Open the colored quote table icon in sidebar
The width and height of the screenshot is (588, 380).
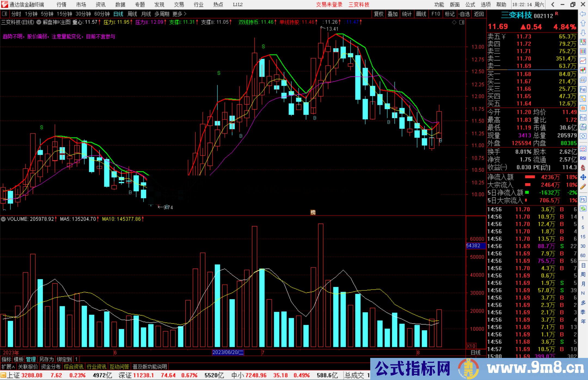pos(583,51)
